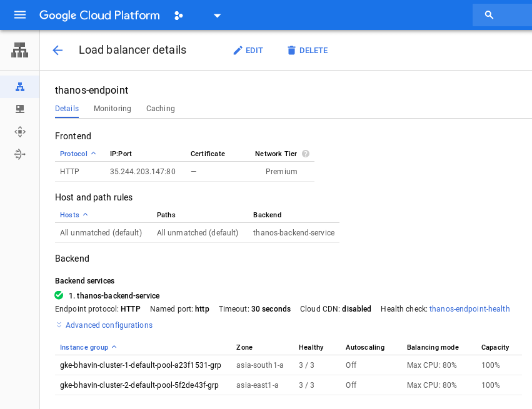This screenshot has height=409, width=532.
Task: Open the search bar
Action: [x=489, y=15]
